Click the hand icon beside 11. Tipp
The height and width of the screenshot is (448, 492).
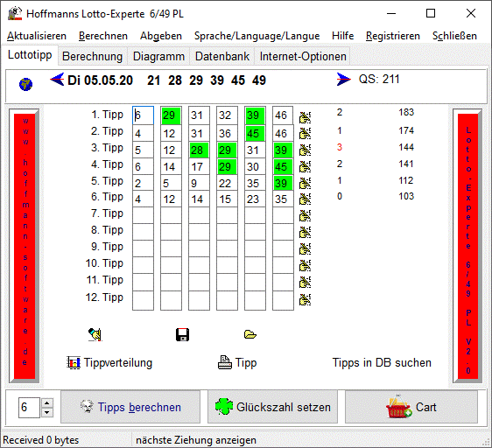click(305, 283)
